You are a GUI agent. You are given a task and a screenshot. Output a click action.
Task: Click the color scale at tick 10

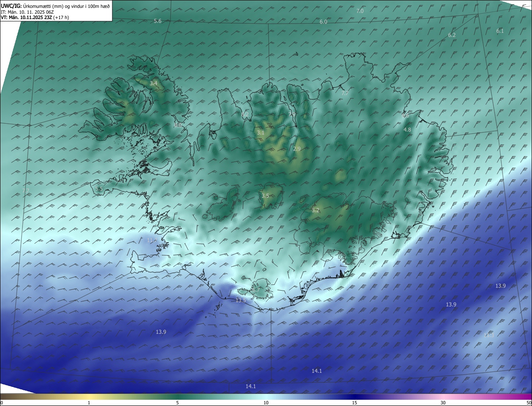(266, 403)
